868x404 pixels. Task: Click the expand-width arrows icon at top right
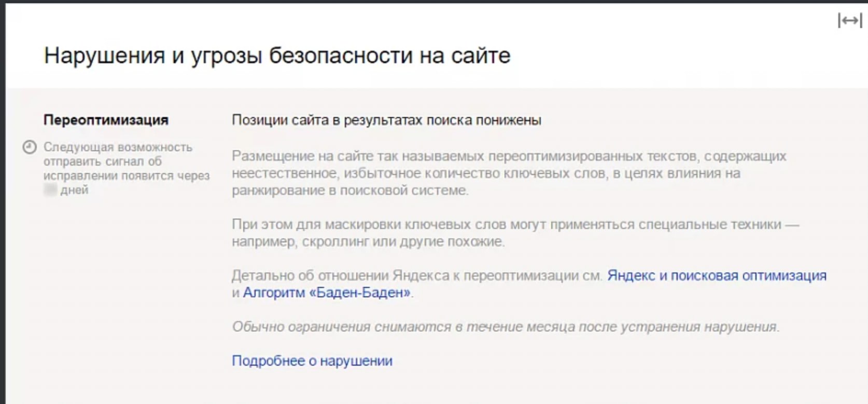click(x=849, y=21)
